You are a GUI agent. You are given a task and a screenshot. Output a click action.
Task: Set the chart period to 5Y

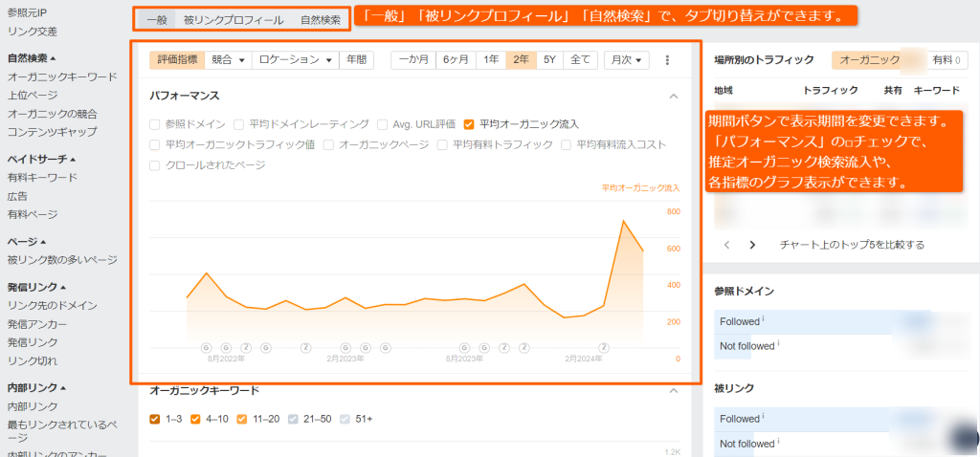coord(549,59)
